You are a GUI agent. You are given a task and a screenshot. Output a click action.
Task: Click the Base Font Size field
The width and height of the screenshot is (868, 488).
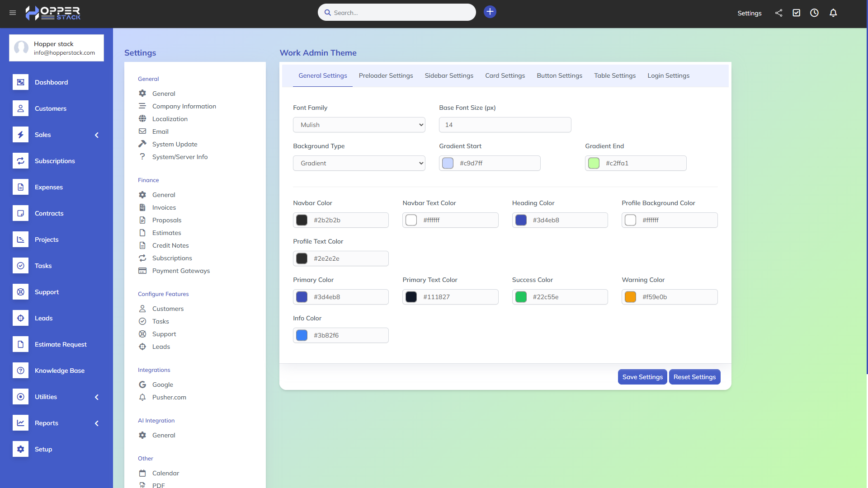(x=505, y=125)
